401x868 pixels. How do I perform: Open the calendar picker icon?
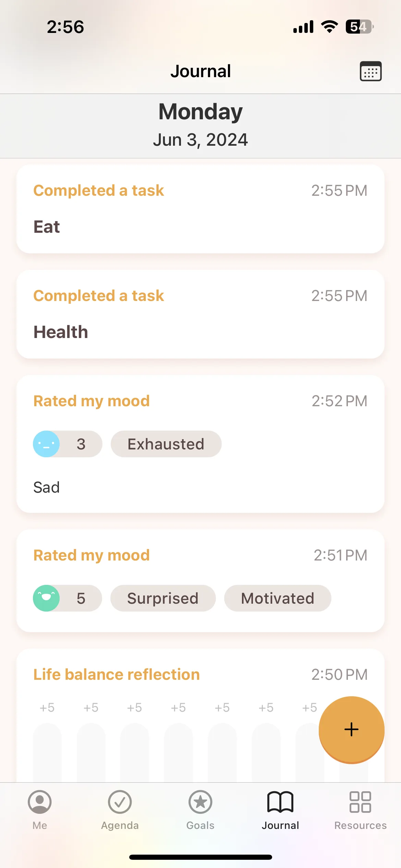370,71
